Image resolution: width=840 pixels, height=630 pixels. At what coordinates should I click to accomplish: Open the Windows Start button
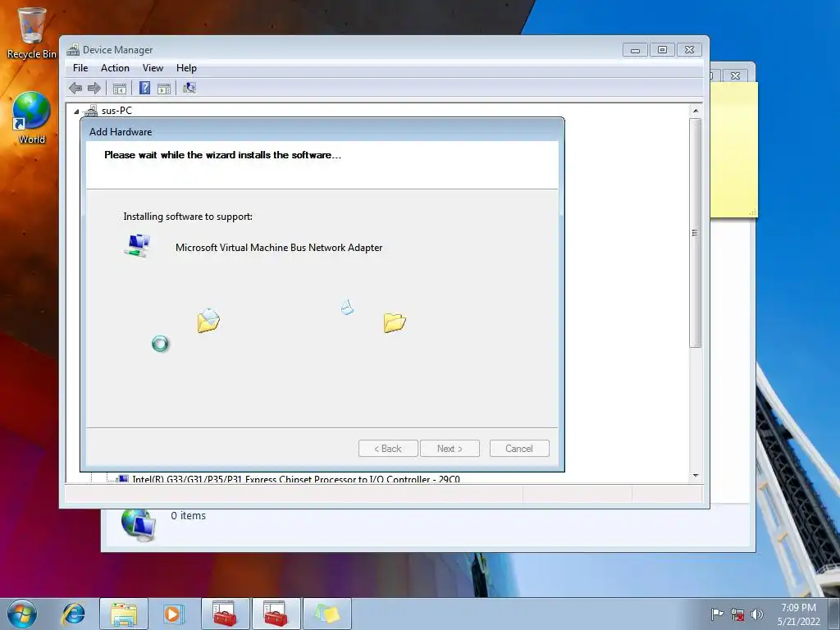point(22,614)
